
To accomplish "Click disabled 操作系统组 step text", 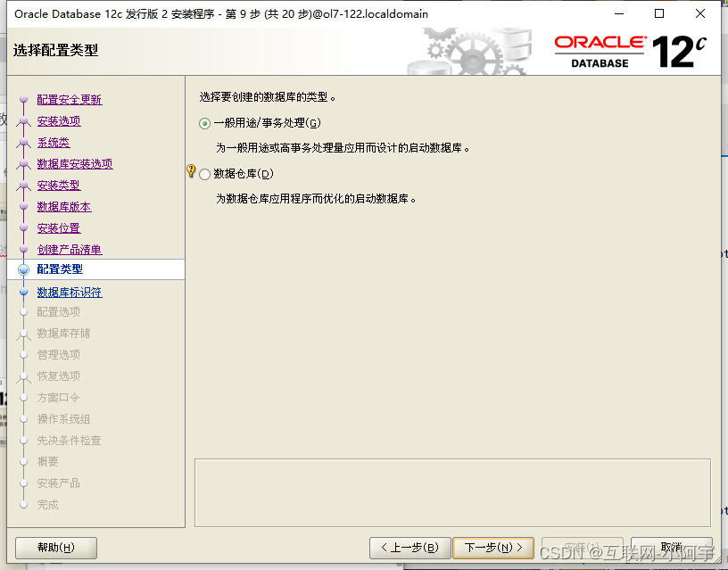I will coord(63,418).
